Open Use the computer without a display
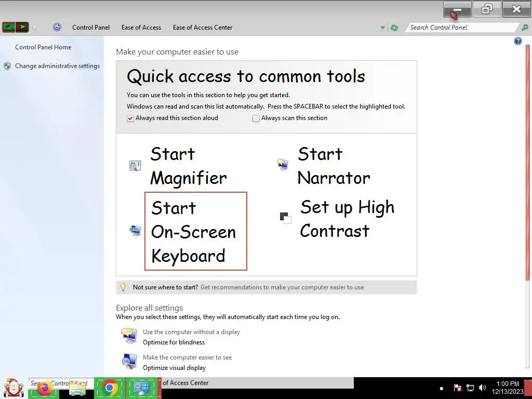The image size is (532, 399). [191, 332]
